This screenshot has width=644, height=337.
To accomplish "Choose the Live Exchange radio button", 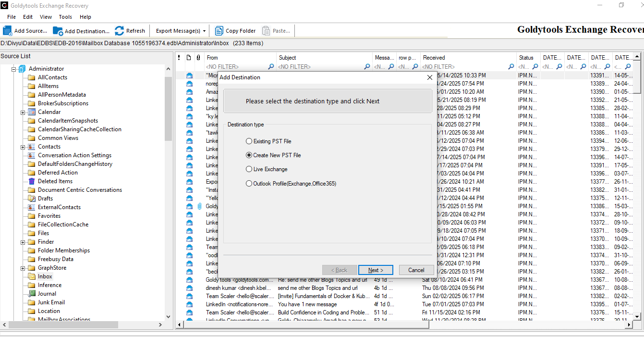I will 249,169.
